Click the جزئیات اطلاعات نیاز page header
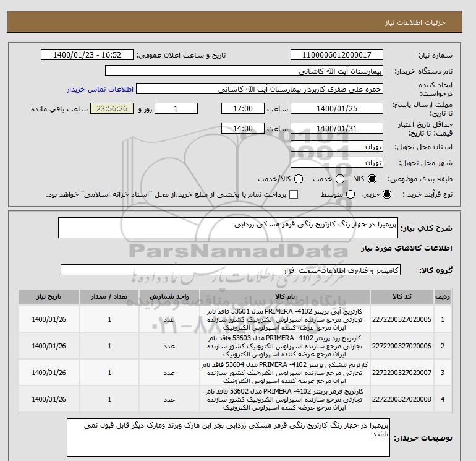This screenshot has height=461, width=476. coord(415,22)
